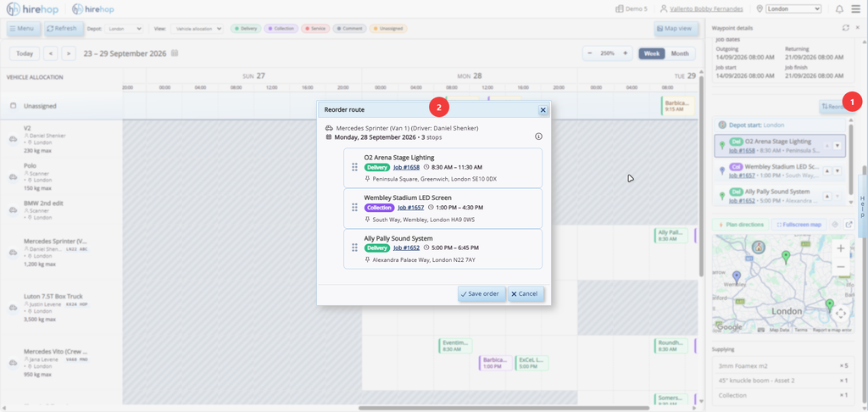Viewport: 868px width, 412px height.
Task: Toggle the Service filter chip
Action: tap(315, 28)
